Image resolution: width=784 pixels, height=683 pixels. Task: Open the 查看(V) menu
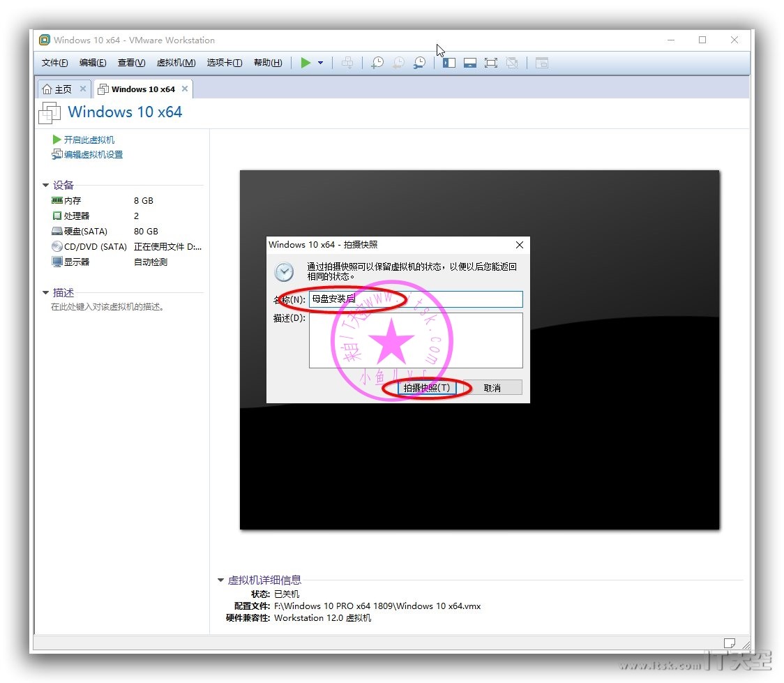pyautogui.click(x=132, y=63)
